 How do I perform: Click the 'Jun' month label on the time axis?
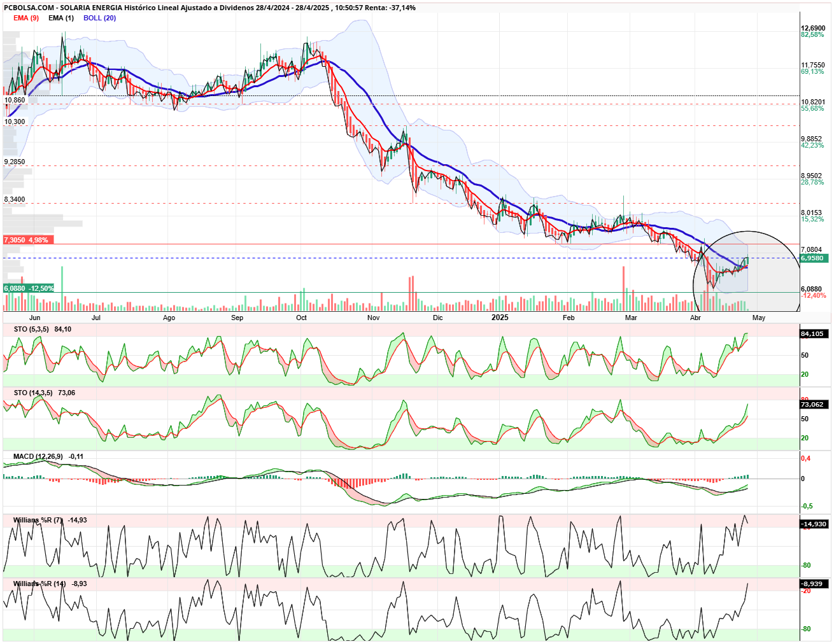(34, 318)
